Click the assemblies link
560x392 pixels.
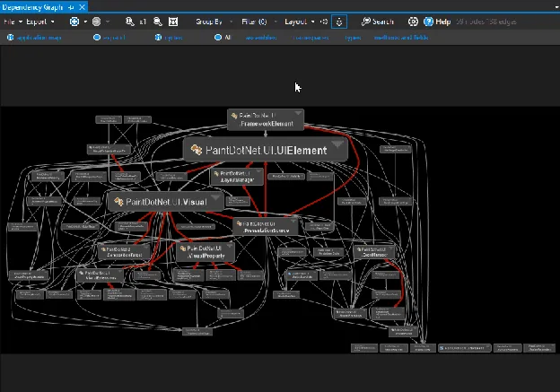[261, 38]
